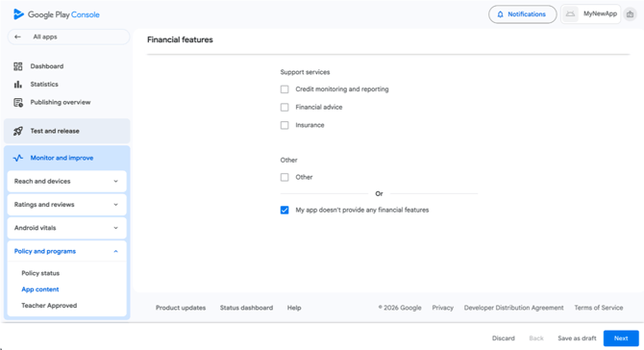Enable the Other checkbox
The image size is (644, 350).
click(x=285, y=178)
